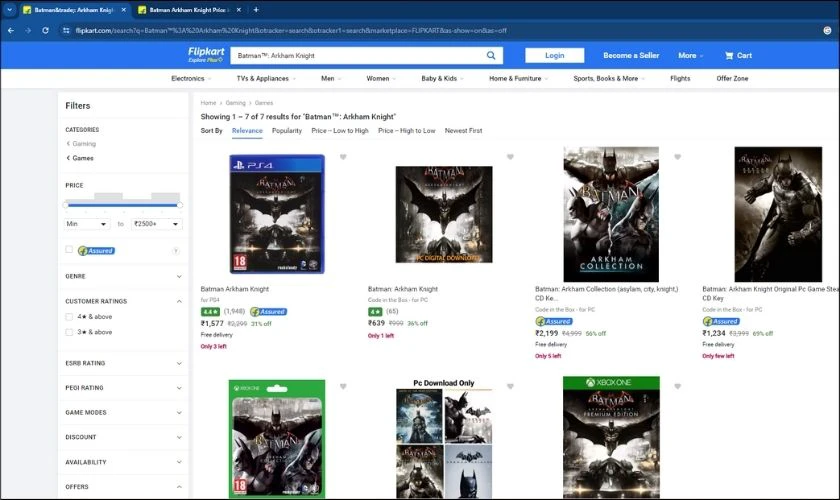Viewport: 840px width, 500px height.
Task: Sort by Price -- Low to High
Action: 340,131
